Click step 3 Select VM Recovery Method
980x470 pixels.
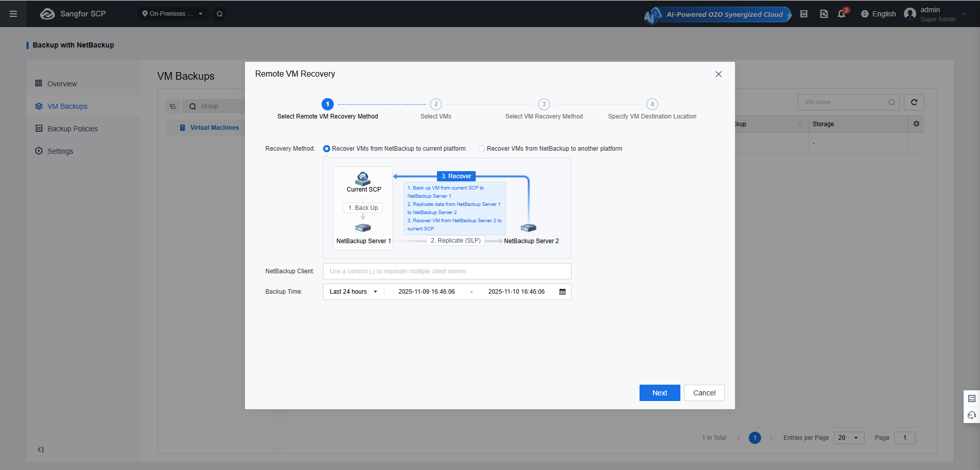544,109
